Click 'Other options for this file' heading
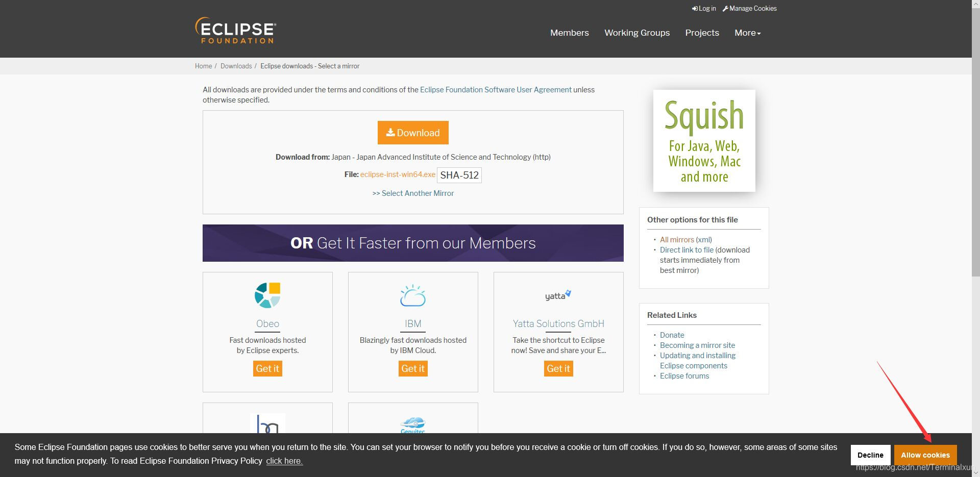This screenshot has height=477, width=980. coord(693,219)
